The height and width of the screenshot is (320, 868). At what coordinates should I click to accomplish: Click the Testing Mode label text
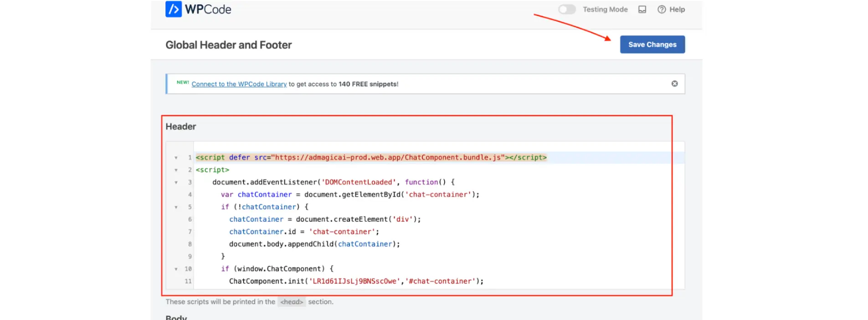pyautogui.click(x=605, y=10)
